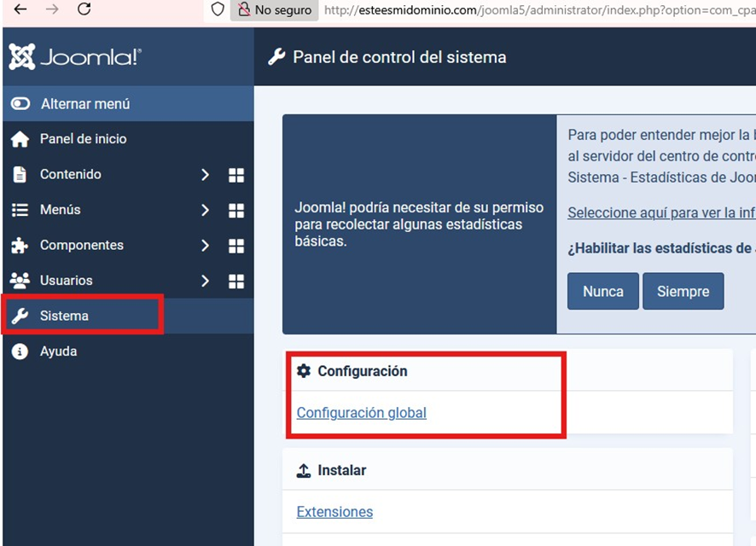Click the puzzle piece icon beside Componentes

coord(20,246)
